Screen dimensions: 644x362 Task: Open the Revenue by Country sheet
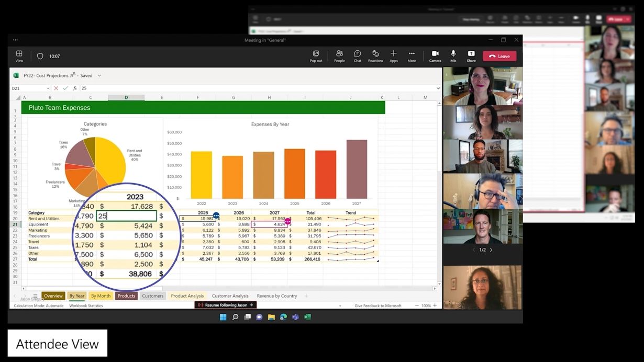point(276,296)
